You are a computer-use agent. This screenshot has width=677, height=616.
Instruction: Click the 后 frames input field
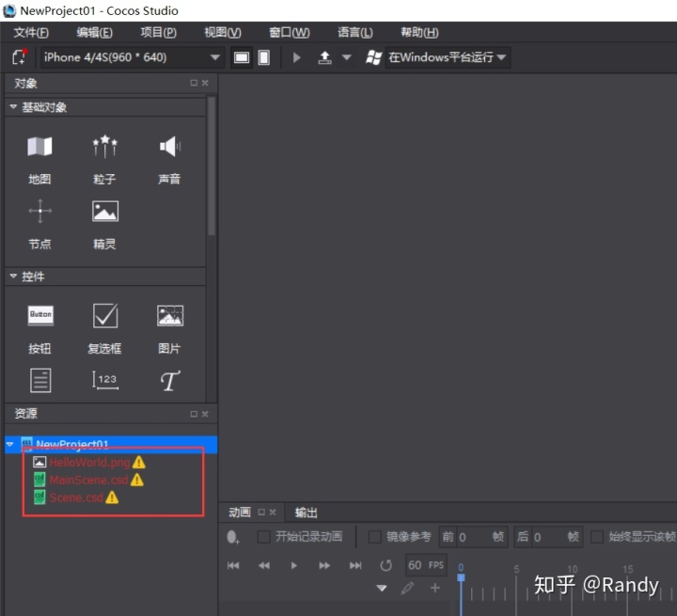tap(548, 537)
